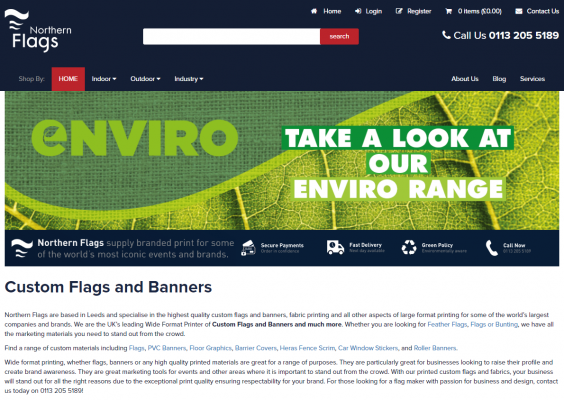Click the Call Now label
The height and width of the screenshot is (400, 564).
(514, 245)
